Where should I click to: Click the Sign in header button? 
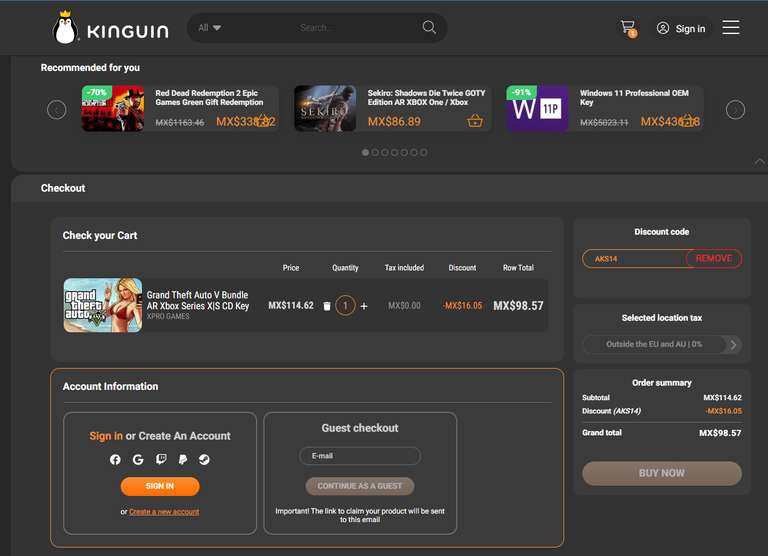point(681,28)
